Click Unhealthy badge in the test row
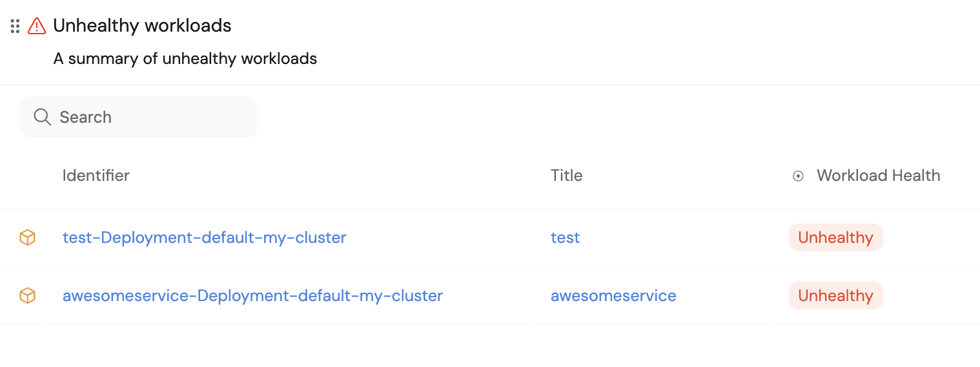The height and width of the screenshot is (367, 980). (835, 238)
